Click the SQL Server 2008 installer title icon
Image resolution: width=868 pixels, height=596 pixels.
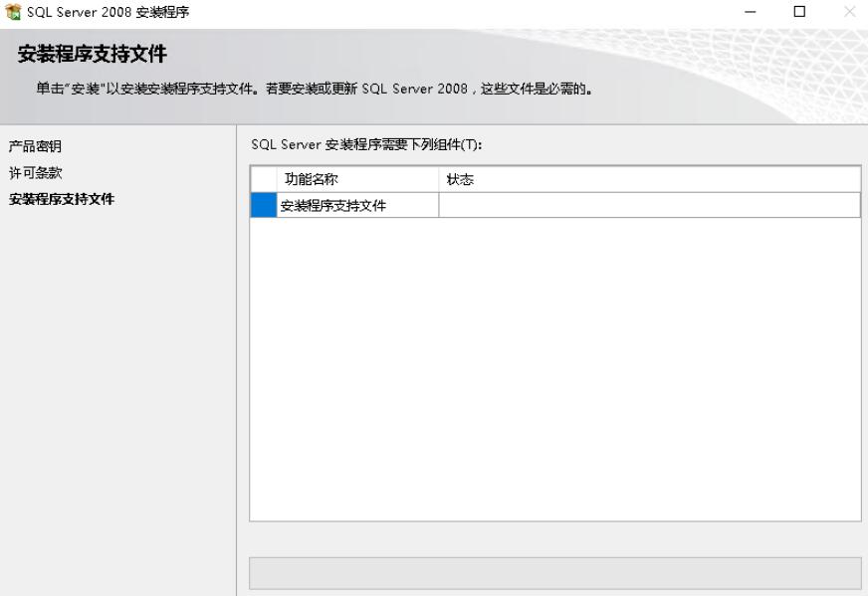click(13, 12)
